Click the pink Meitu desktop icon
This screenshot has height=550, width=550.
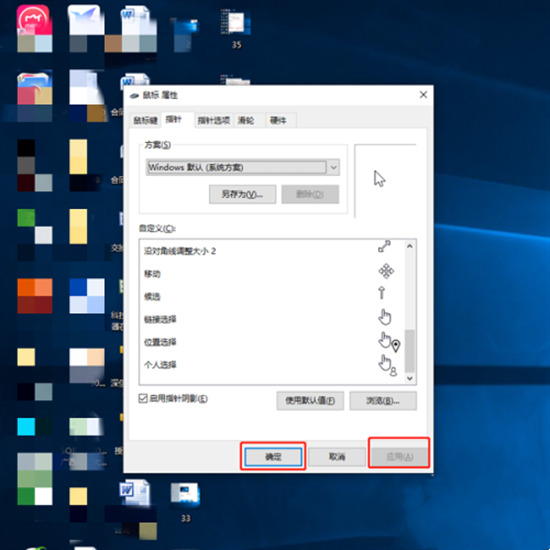(34, 21)
